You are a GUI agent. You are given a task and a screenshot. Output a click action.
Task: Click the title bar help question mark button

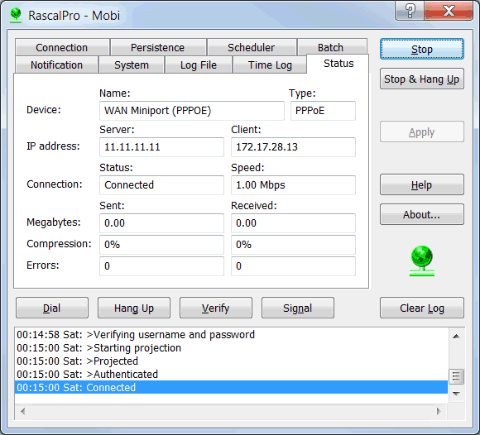(410, 11)
